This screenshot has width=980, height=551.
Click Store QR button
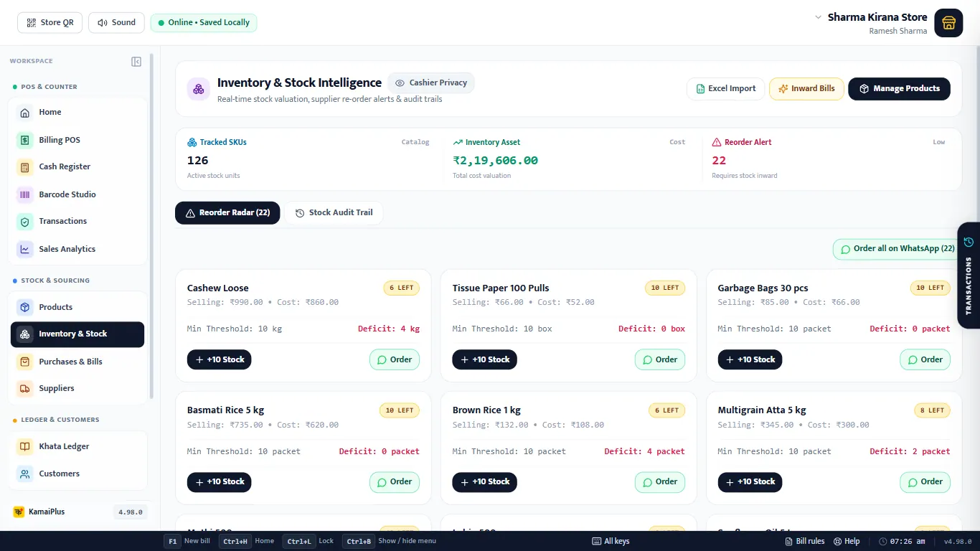pyautogui.click(x=50, y=23)
